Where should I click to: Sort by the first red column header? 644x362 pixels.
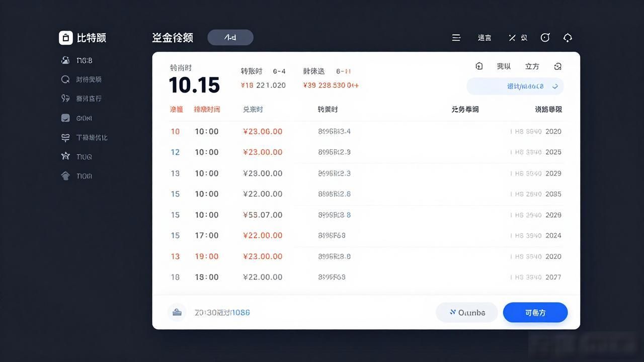coord(177,109)
